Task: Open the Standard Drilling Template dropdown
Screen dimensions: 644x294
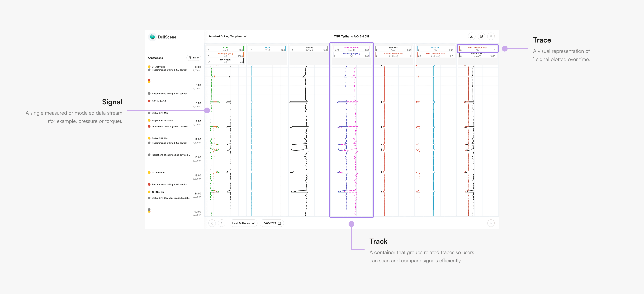Action: tap(227, 36)
